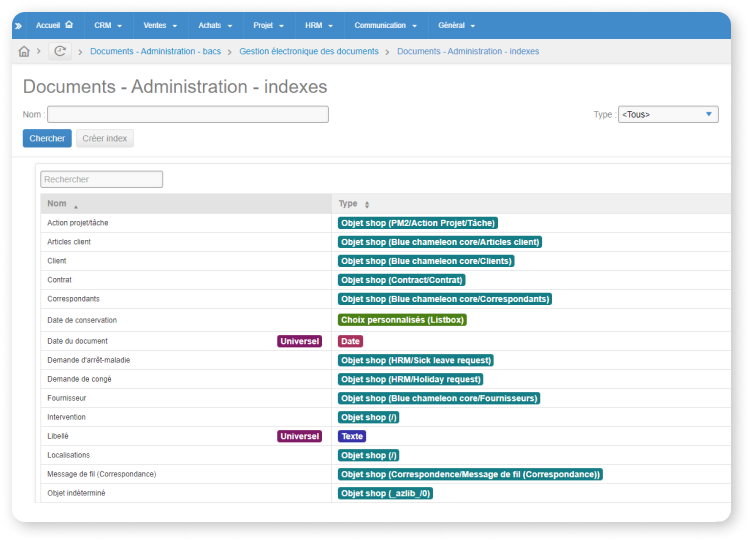Open the Ventes dropdown menu
The width and height of the screenshot is (751, 542).
coord(160,25)
